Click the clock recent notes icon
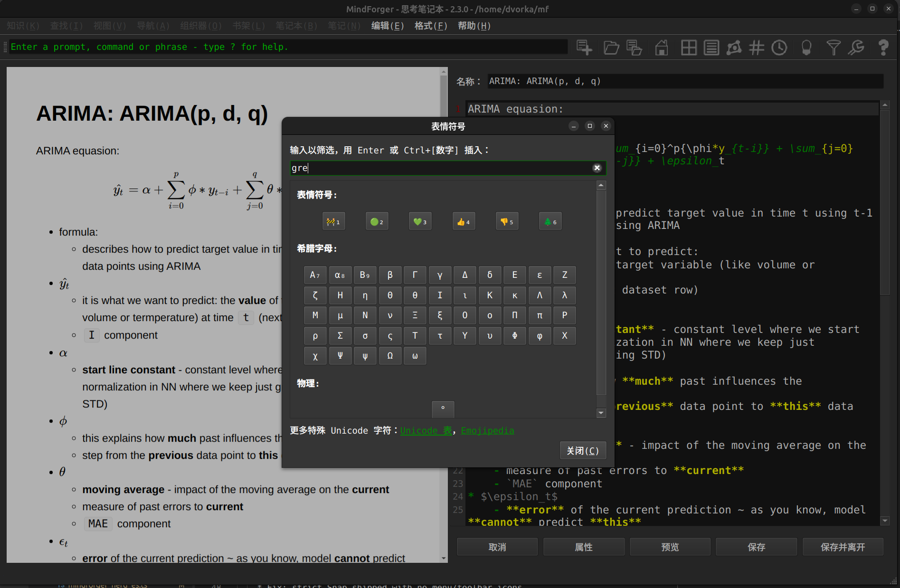The height and width of the screenshot is (588, 900). click(x=779, y=47)
